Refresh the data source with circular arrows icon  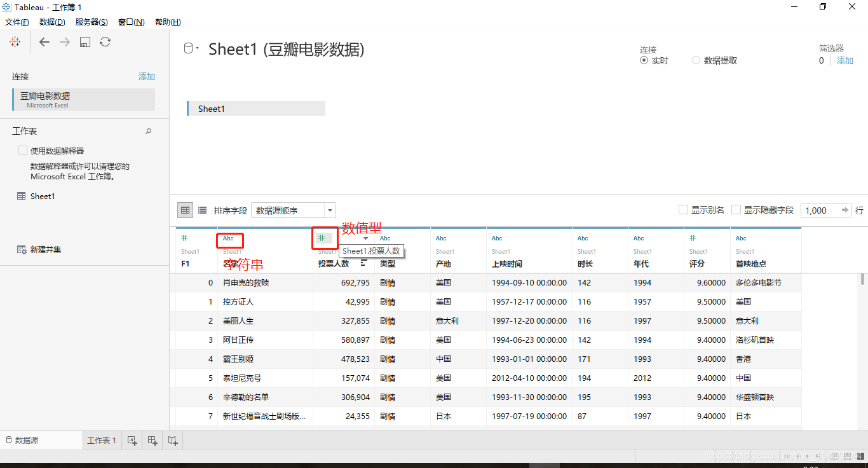click(x=105, y=42)
